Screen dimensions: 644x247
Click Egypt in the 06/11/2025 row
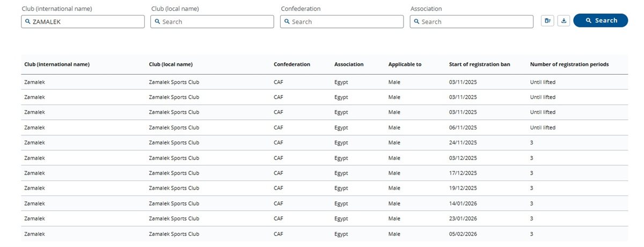(341, 128)
